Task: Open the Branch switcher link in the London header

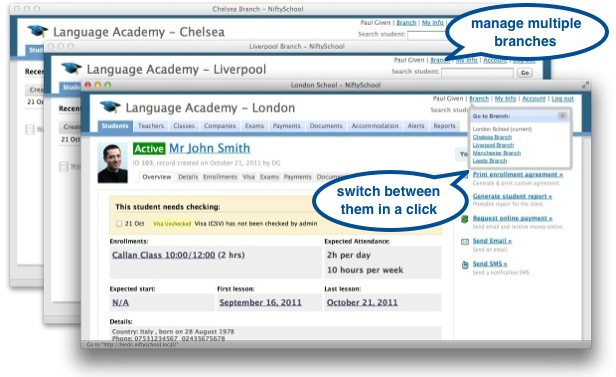Action: click(x=479, y=99)
